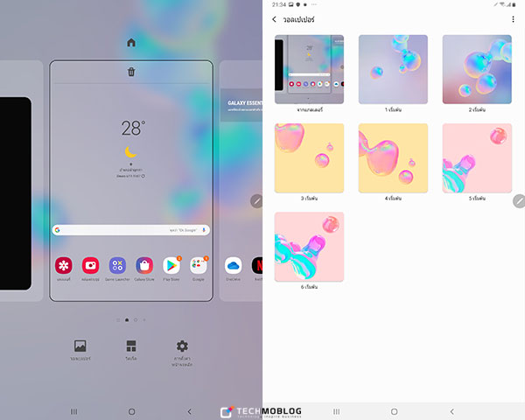Open Home screen settings gear
This screenshot has height=420, width=525.
pyautogui.click(x=182, y=353)
